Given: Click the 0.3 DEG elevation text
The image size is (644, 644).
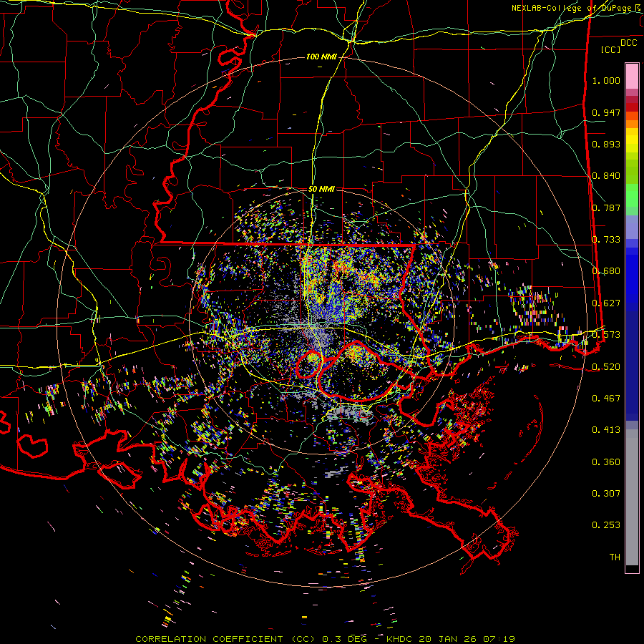Looking at the screenshot, I should click(x=344, y=639).
